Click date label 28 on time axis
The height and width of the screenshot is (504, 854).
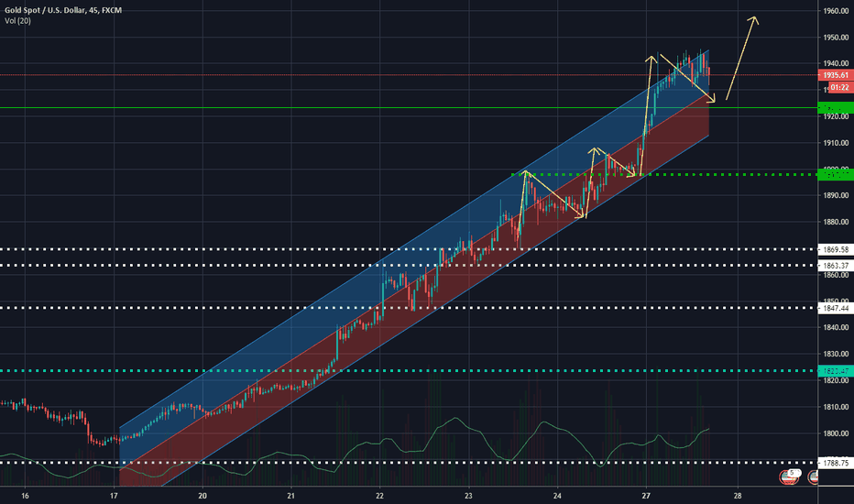(738, 496)
